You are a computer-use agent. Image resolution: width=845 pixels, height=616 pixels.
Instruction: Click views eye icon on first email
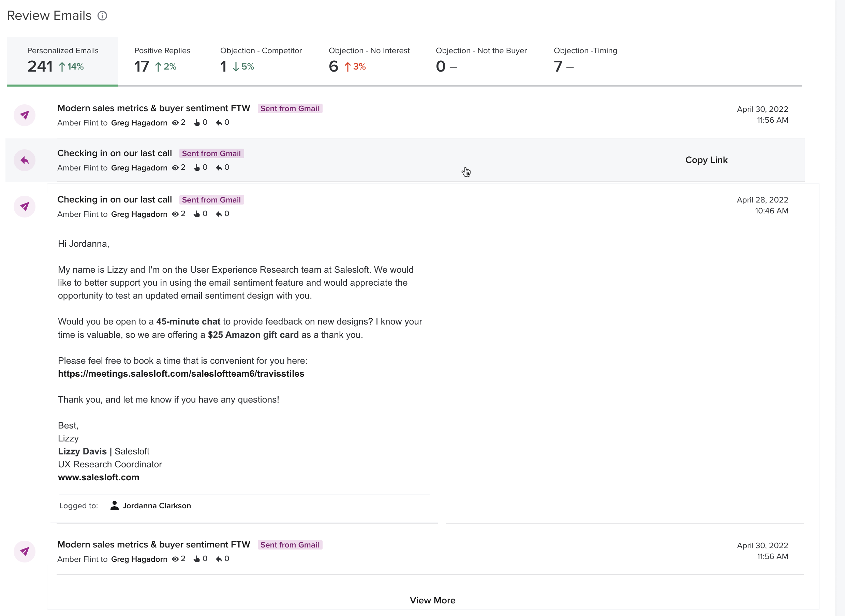(175, 123)
